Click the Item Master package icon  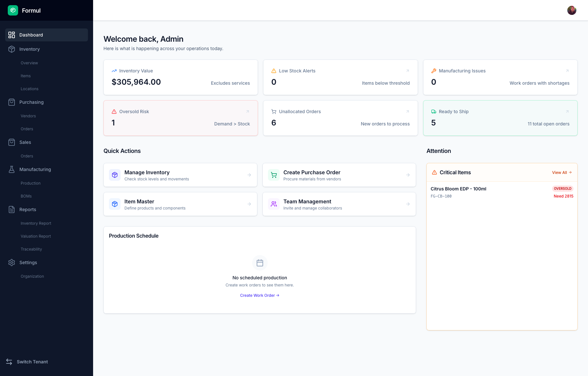(x=115, y=204)
